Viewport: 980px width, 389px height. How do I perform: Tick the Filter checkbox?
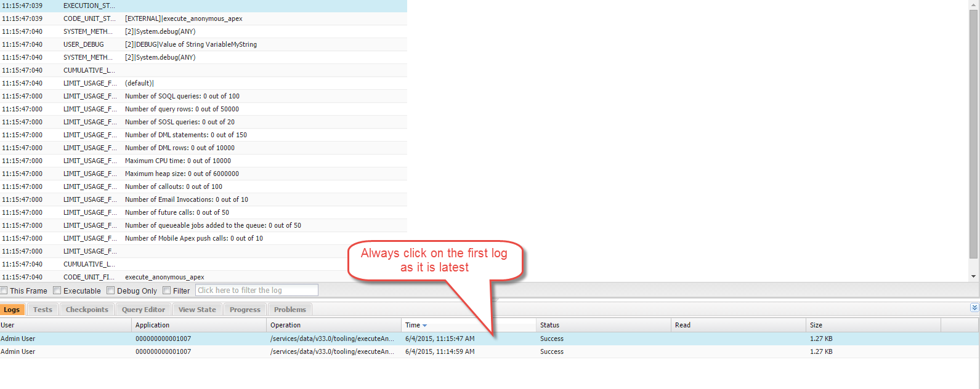[x=166, y=291]
